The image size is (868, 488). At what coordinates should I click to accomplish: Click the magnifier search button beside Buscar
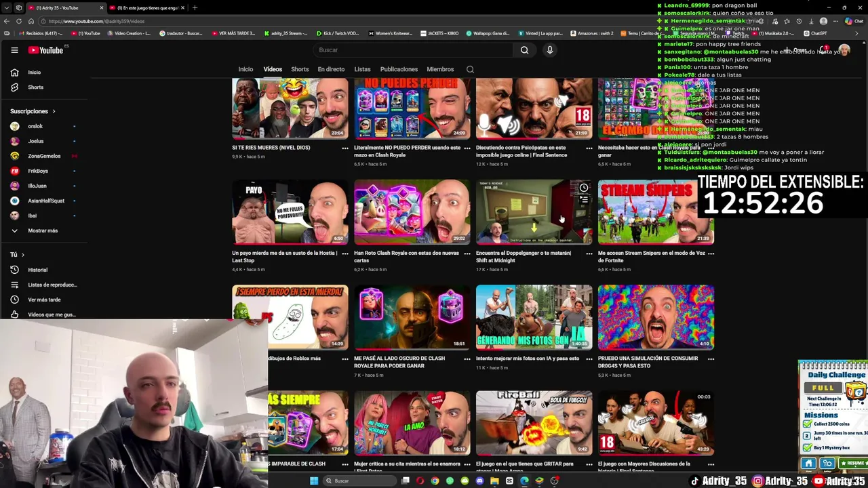point(524,49)
